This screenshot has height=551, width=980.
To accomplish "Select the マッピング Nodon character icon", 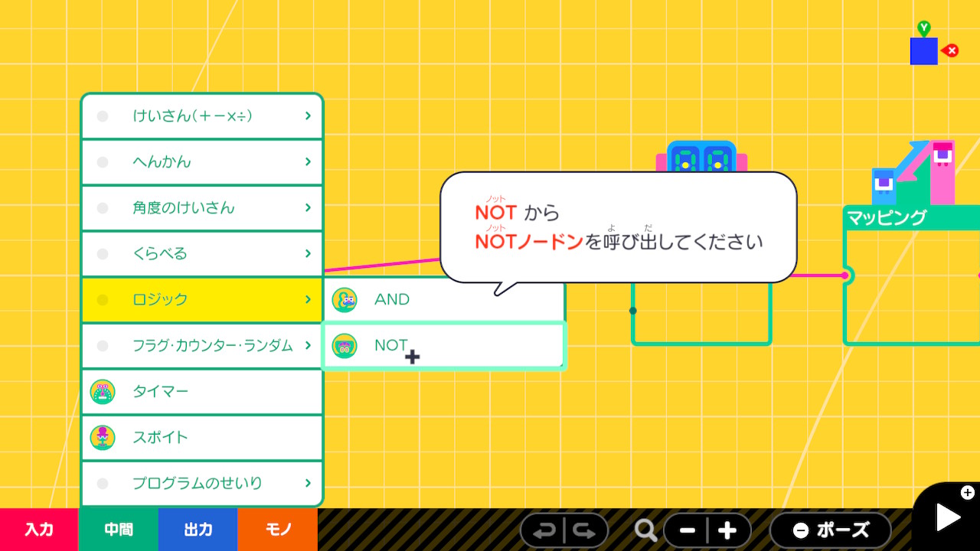I will click(x=913, y=173).
